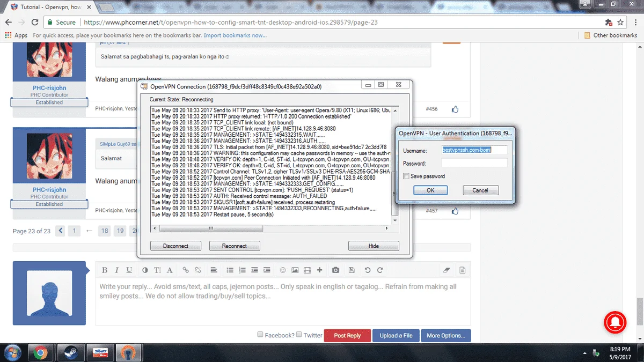Outdent the text in editor
The height and width of the screenshot is (362, 644).
(254, 270)
